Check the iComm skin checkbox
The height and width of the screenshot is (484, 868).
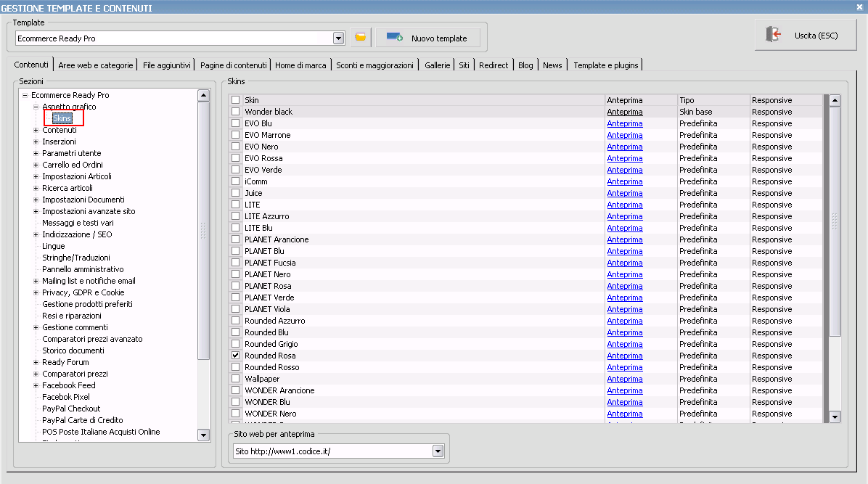pos(236,181)
